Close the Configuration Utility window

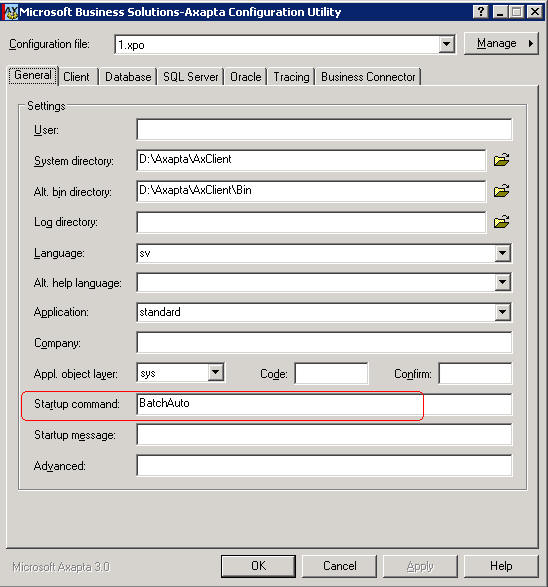tap(535, 12)
